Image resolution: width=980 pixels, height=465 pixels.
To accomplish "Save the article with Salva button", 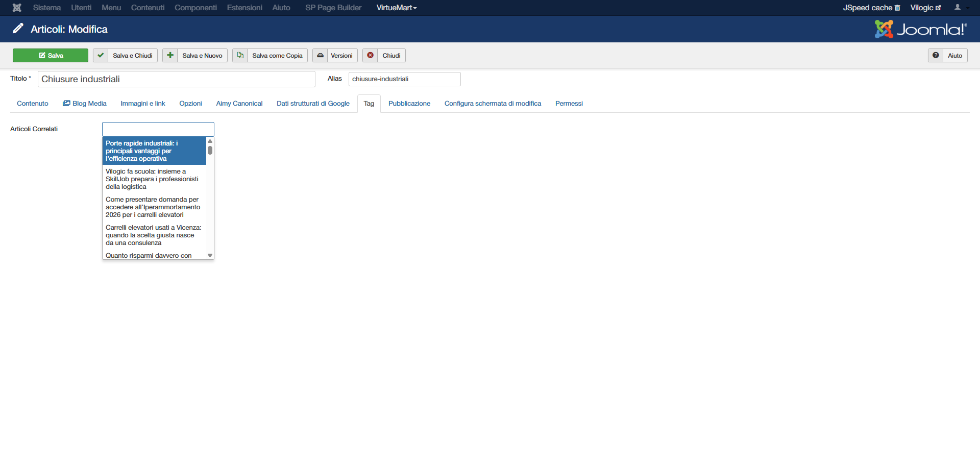I will [51, 56].
